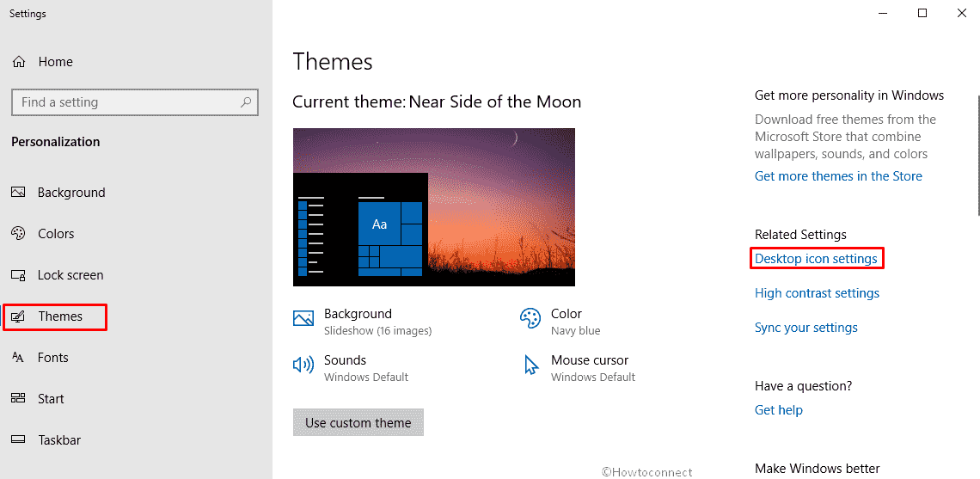This screenshot has height=479, width=980.
Task: Click the Lock screen icon in sidebar
Action: pyautogui.click(x=18, y=275)
